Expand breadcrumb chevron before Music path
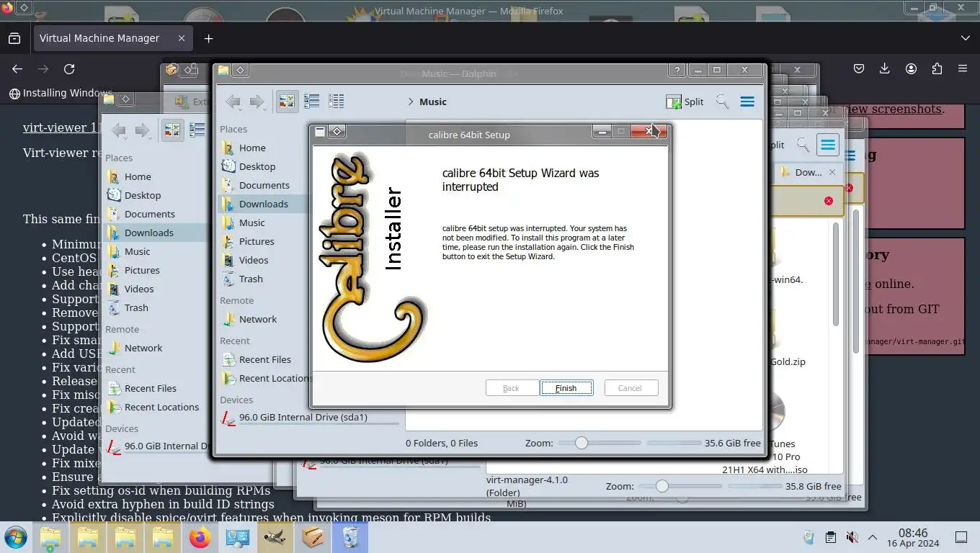The image size is (980, 553). coord(410,102)
